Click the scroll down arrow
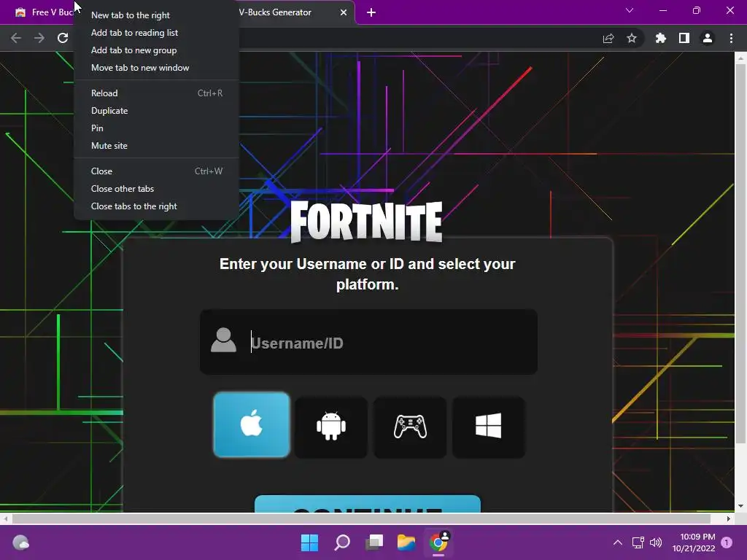Viewport: 747px width, 560px height. (x=740, y=506)
